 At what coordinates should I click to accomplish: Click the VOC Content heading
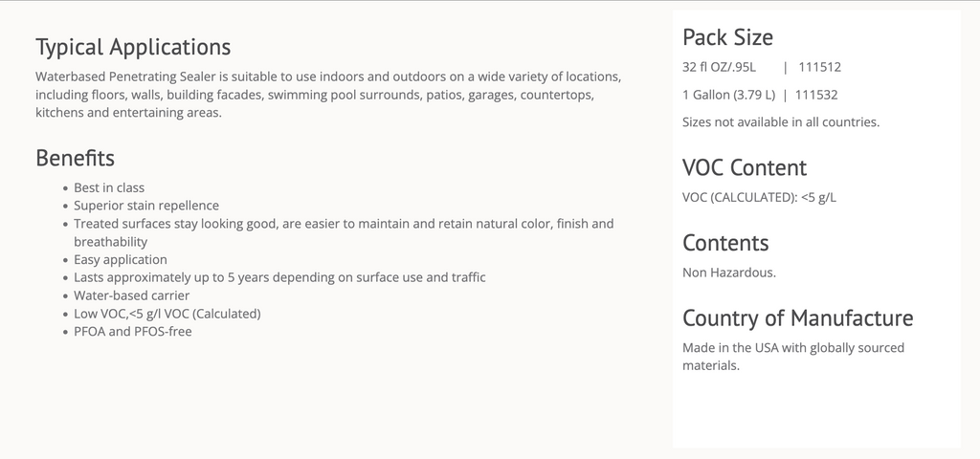(x=745, y=167)
